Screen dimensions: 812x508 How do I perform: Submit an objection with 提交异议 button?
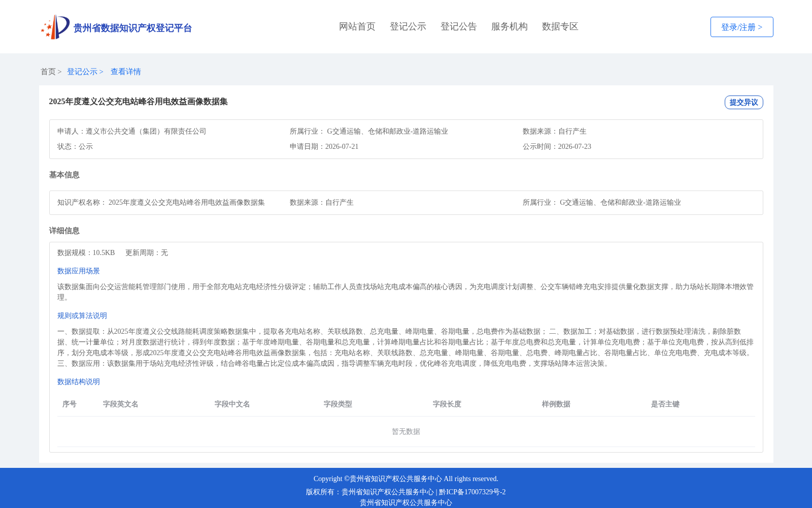pyautogui.click(x=743, y=102)
